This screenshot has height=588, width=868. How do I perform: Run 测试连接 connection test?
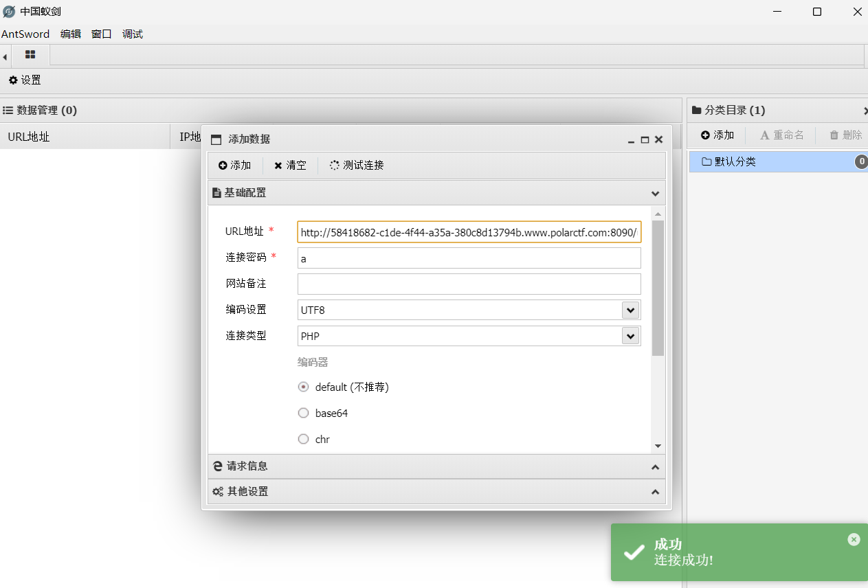[x=357, y=166]
